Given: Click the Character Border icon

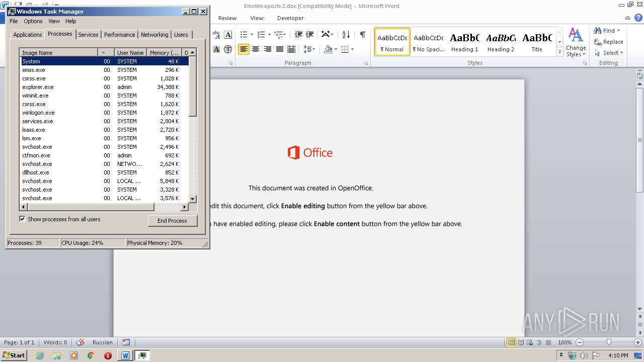Looking at the screenshot, I should [228, 34].
